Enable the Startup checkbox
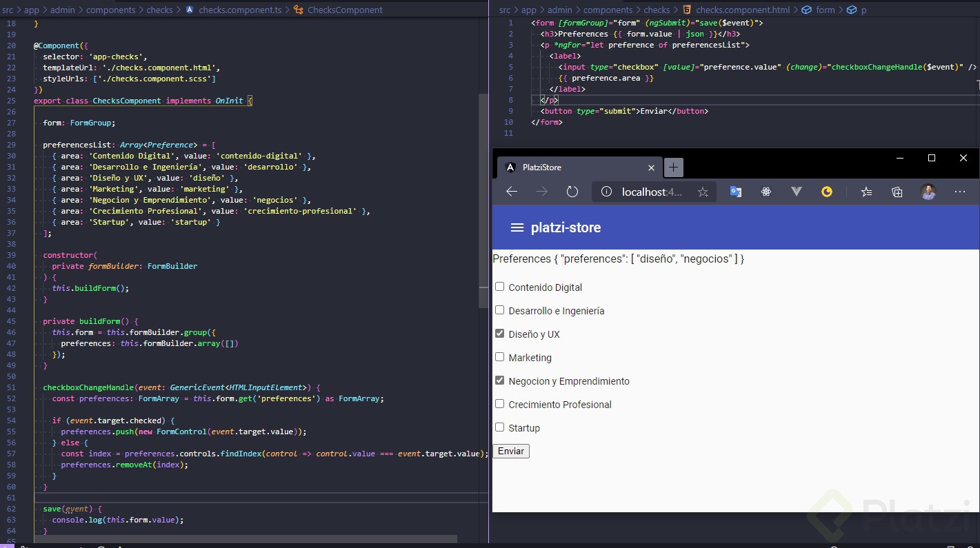 coord(500,427)
